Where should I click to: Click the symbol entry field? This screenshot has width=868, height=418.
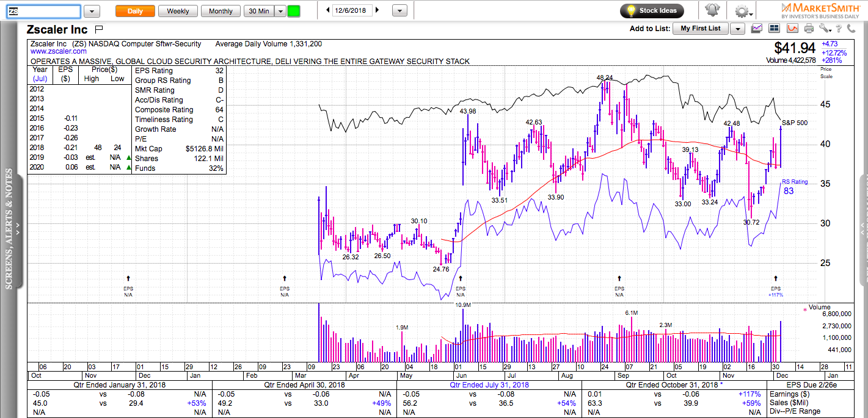point(43,11)
